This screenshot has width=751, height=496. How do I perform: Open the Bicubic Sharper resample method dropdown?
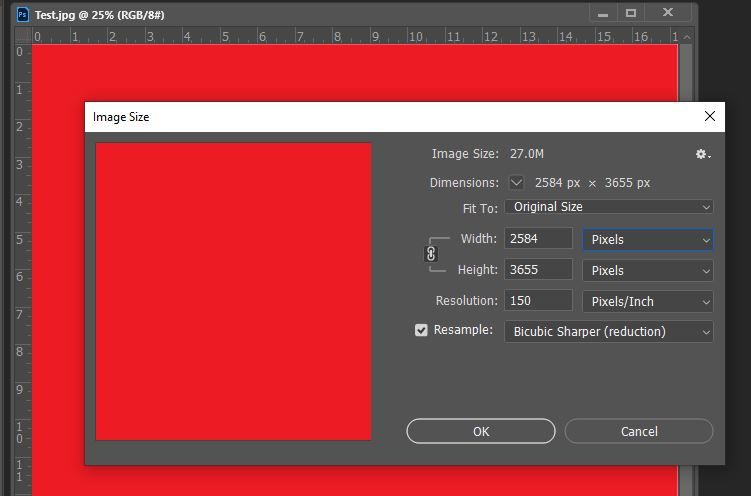click(609, 332)
